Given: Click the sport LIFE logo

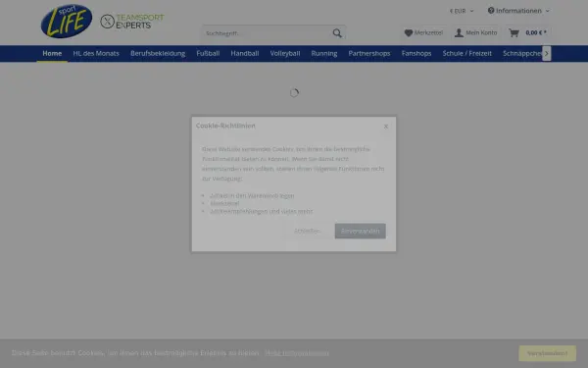Looking at the screenshot, I should [x=67, y=21].
